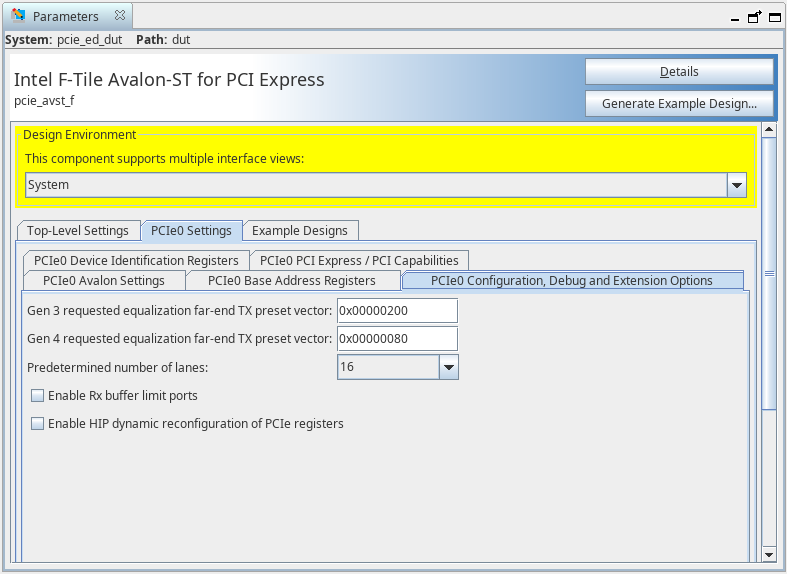Screen dimensions: 787x574
Task: Open the Example Designs tab
Action: (300, 230)
